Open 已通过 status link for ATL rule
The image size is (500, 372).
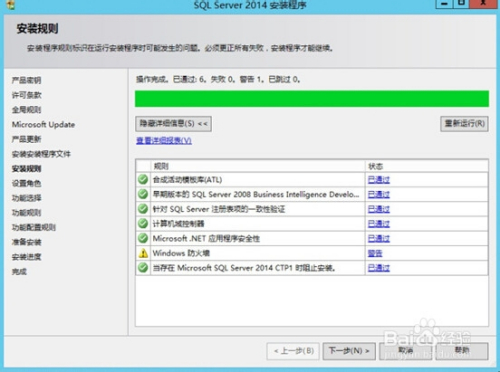click(379, 180)
